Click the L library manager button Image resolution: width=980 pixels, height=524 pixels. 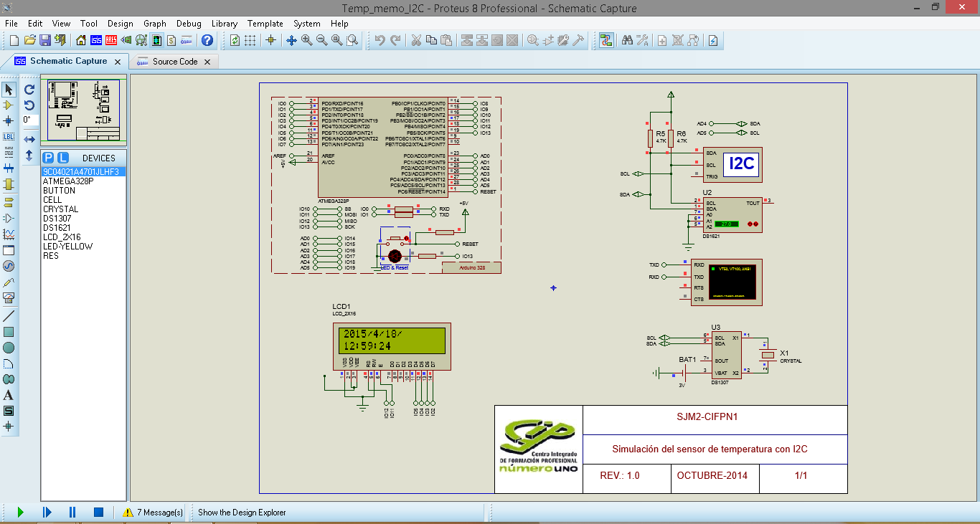[63, 158]
